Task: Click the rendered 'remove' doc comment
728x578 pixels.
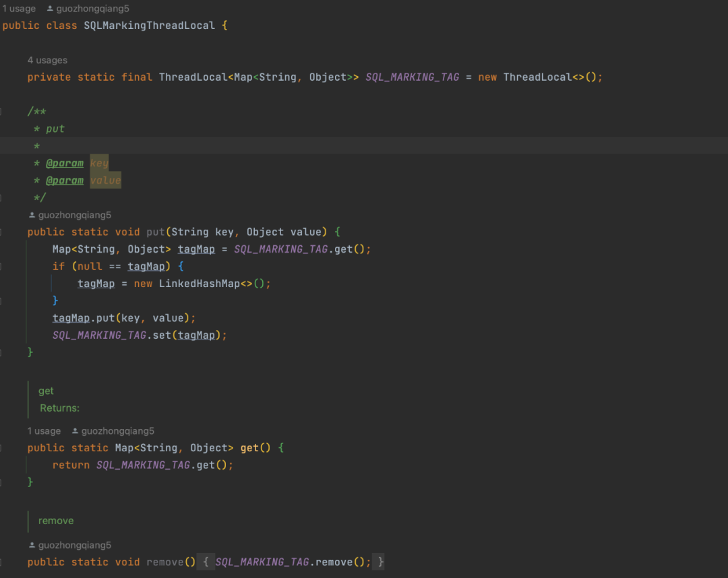Action: click(x=56, y=521)
